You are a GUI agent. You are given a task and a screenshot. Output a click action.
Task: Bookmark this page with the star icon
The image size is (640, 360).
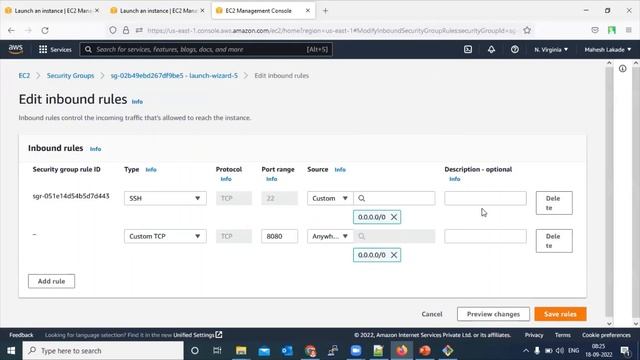tap(527, 30)
